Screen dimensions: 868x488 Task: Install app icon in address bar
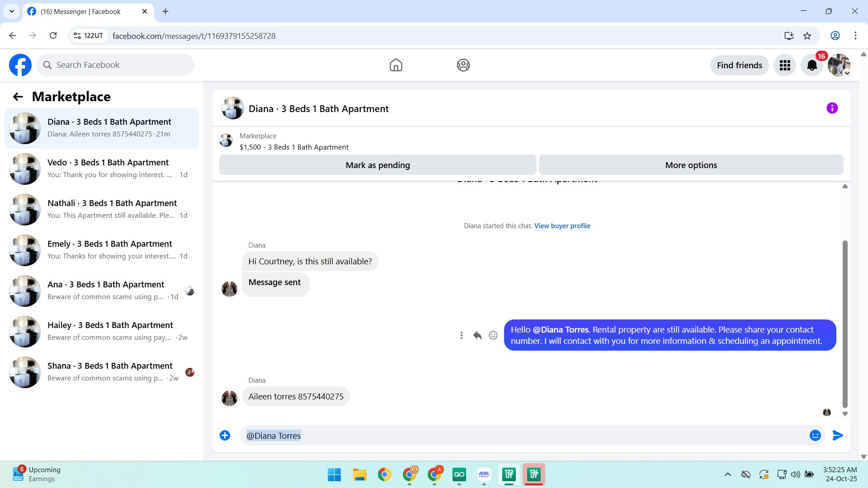pyautogui.click(x=789, y=36)
